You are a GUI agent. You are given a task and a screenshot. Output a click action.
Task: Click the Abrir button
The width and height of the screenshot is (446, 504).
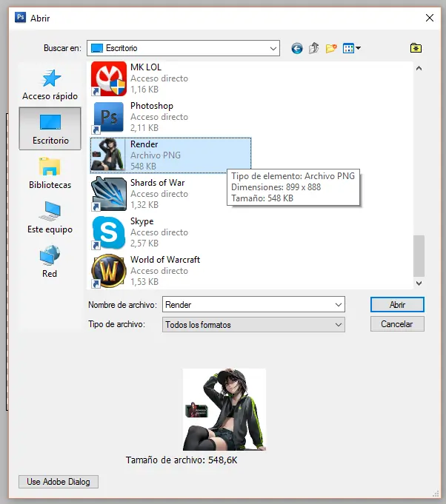pos(397,304)
